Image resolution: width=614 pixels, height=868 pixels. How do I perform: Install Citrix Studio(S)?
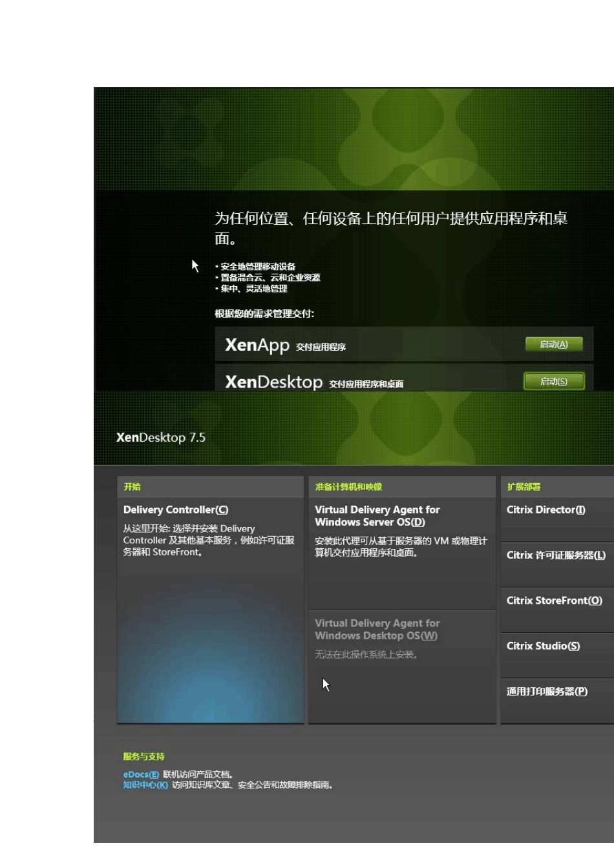pos(557,655)
